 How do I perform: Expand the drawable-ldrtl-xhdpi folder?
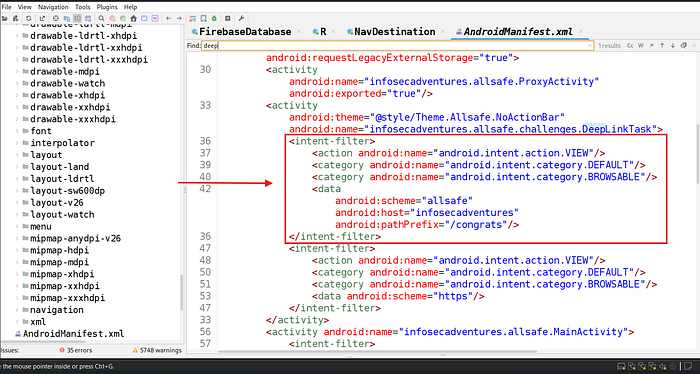[17, 36]
